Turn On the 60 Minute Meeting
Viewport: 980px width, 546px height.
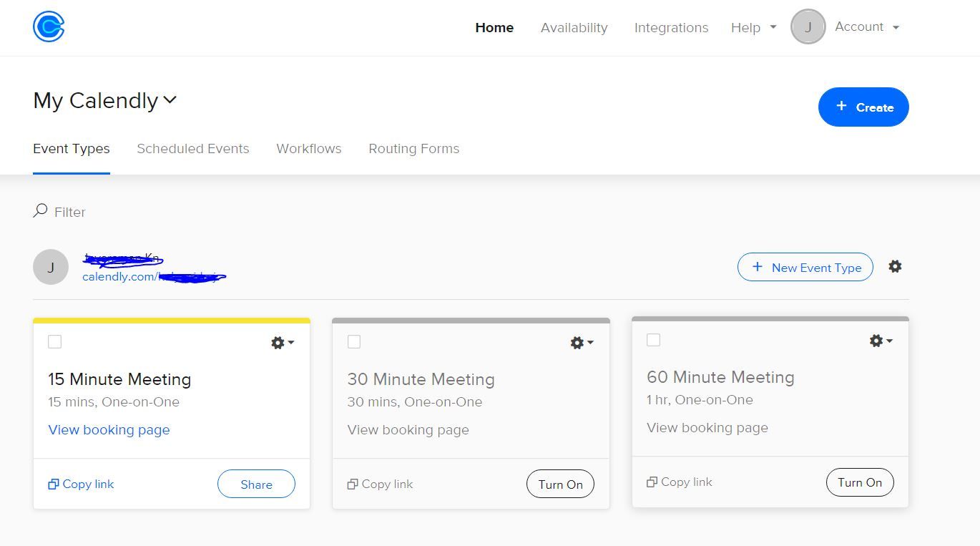pos(860,482)
